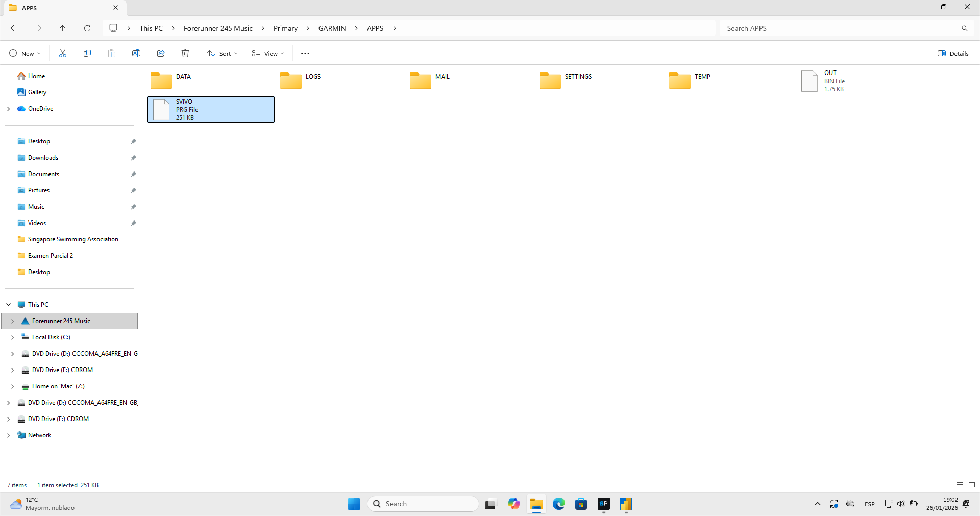Click the Delete trash icon

(185, 53)
